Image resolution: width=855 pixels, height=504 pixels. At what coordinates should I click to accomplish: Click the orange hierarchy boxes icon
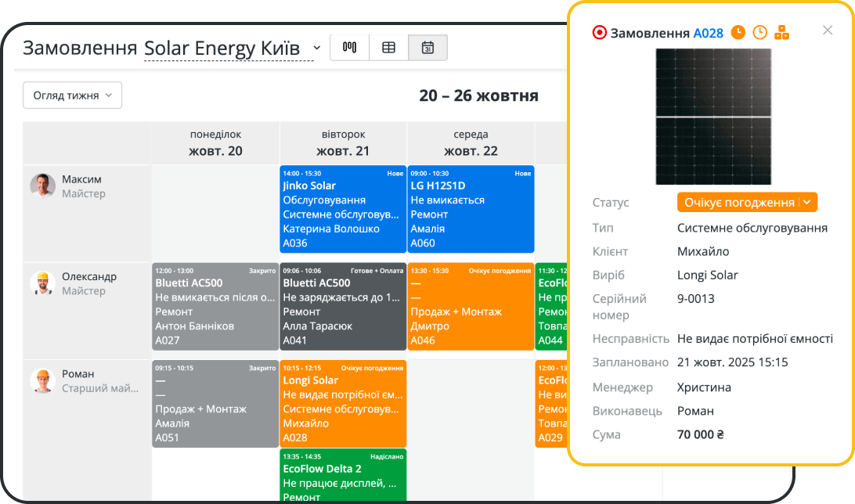[x=782, y=33]
